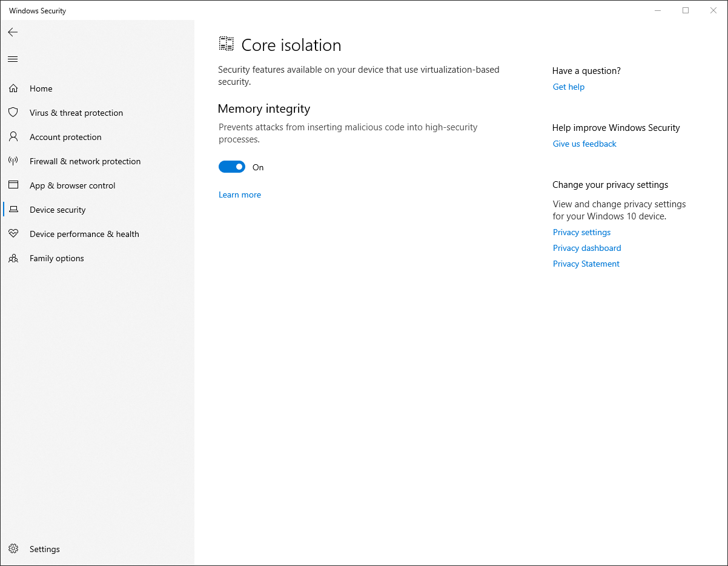Select the Virus & threat protection shield icon

click(x=13, y=113)
